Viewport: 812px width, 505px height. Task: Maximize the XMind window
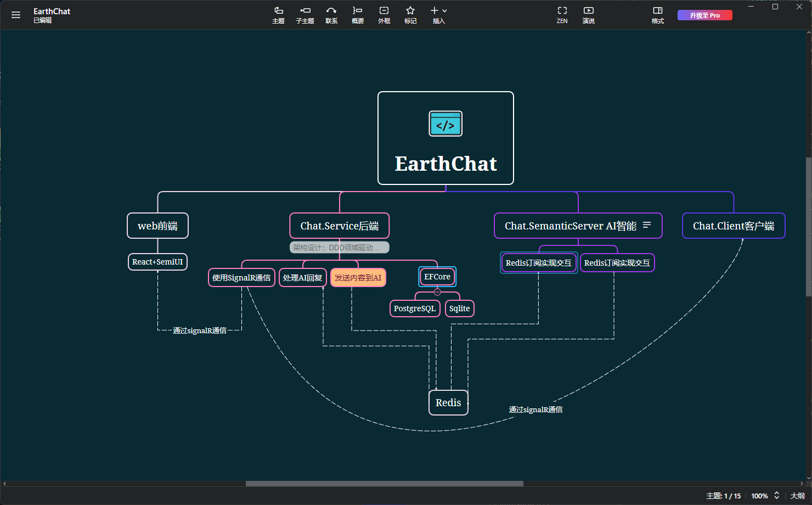pos(775,7)
